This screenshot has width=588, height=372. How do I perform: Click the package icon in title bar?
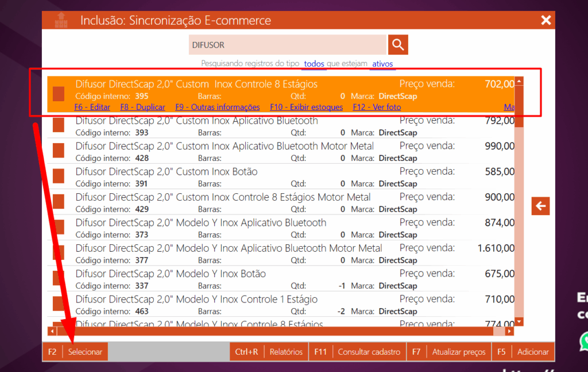pyautogui.click(x=61, y=20)
